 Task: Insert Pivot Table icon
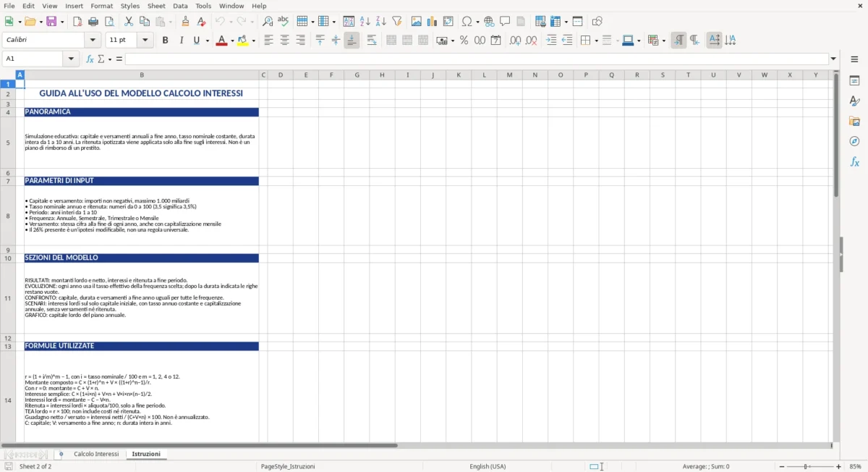click(448, 22)
